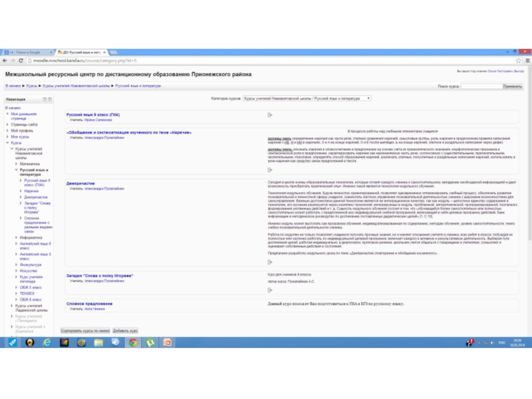532x399 pixels.
Task: Click the Добавить курс button
Action: point(125,331)
